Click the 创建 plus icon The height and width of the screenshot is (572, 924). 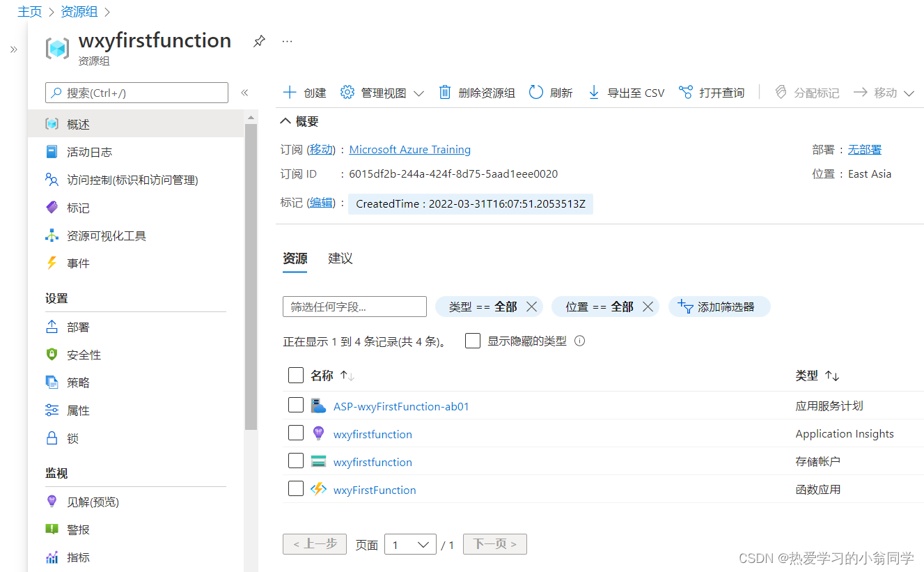pos(289,93)
